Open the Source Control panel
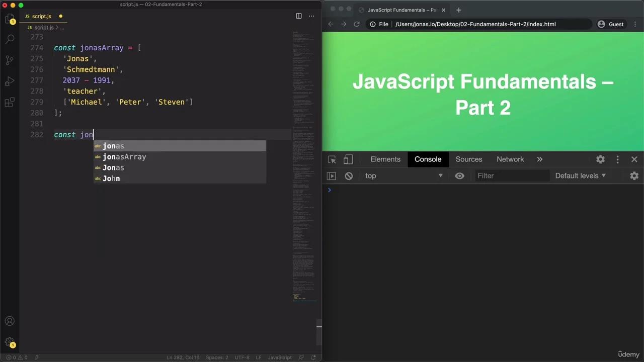 click(x=10, y=60)
